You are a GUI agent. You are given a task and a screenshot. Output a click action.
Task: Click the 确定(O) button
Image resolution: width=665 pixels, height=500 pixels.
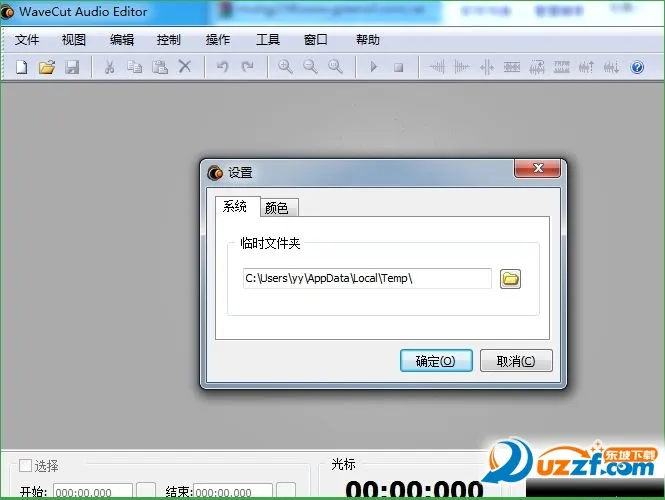435,361
